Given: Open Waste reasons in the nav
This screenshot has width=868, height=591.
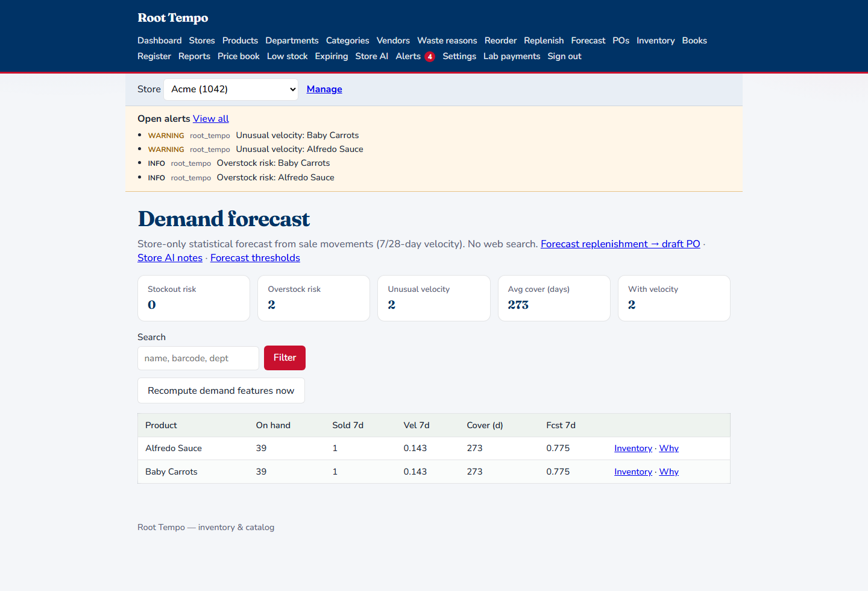Looking at the screenshot, I should 447,40.
